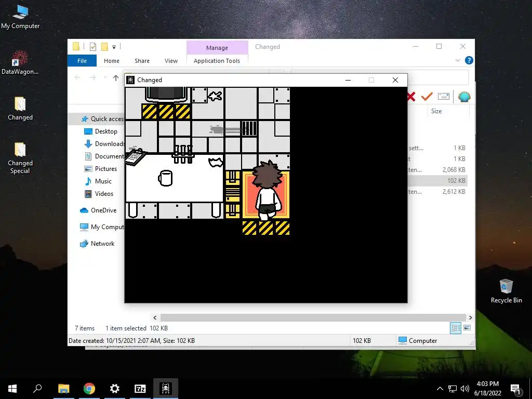
Task: Click the teal shell toolbar icon
Action: pyautogui.click(x=464, y=97)
